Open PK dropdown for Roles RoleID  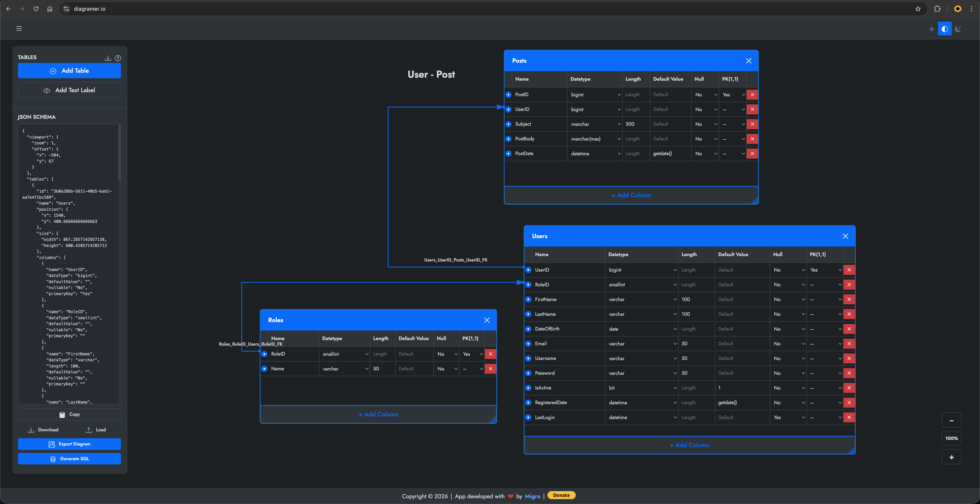pos(472,354)
